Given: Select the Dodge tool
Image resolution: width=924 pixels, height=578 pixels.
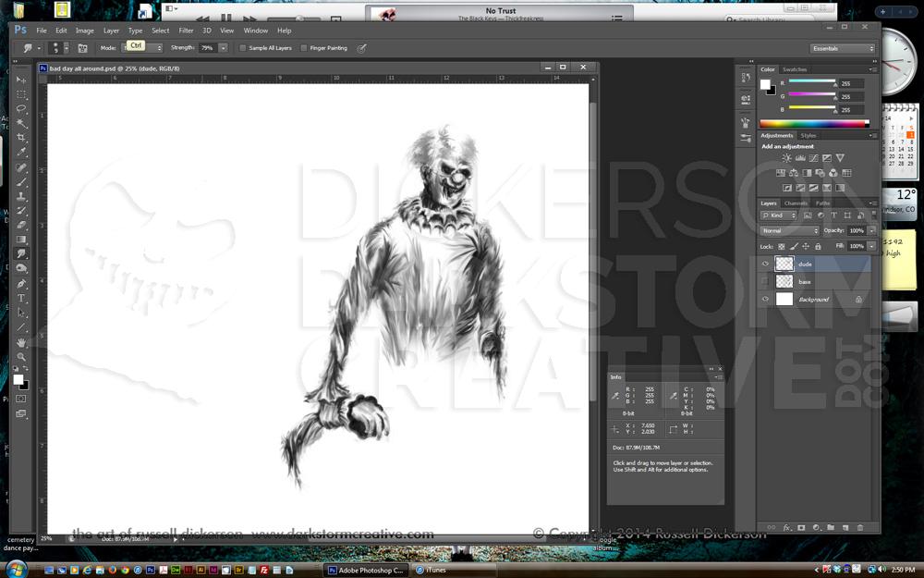Looking at the screenshot, I should click(21, 268).
